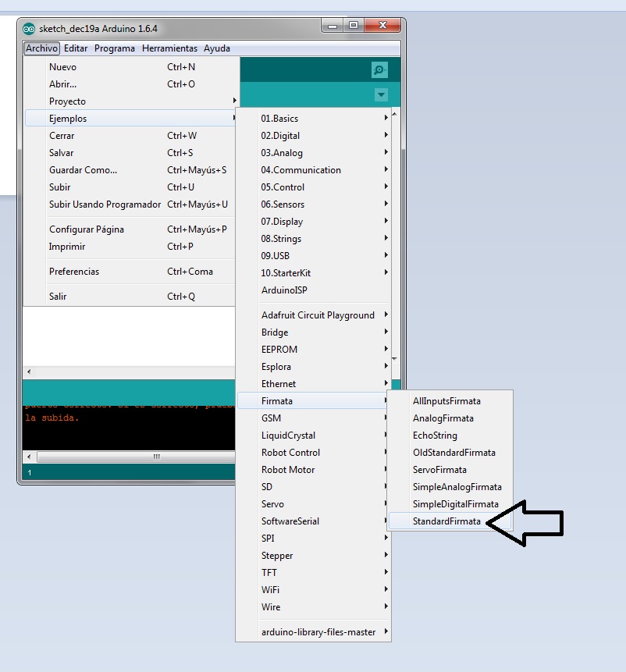Select Imprimir from the menu
626x672 pixels.
click(x=130, y=247)
